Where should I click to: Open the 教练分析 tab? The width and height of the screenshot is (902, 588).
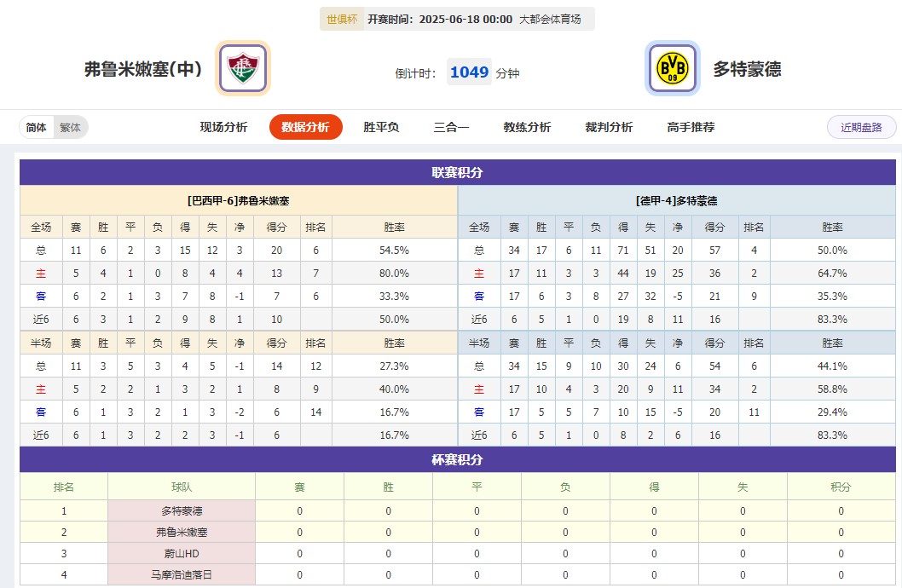[x=527, y=127]
